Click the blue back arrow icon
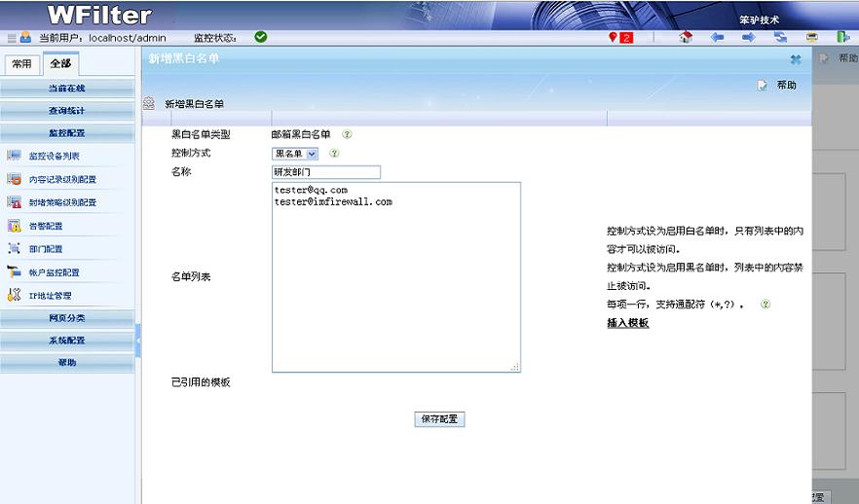This screenshot has width=859, height=504. coord(717,38)
